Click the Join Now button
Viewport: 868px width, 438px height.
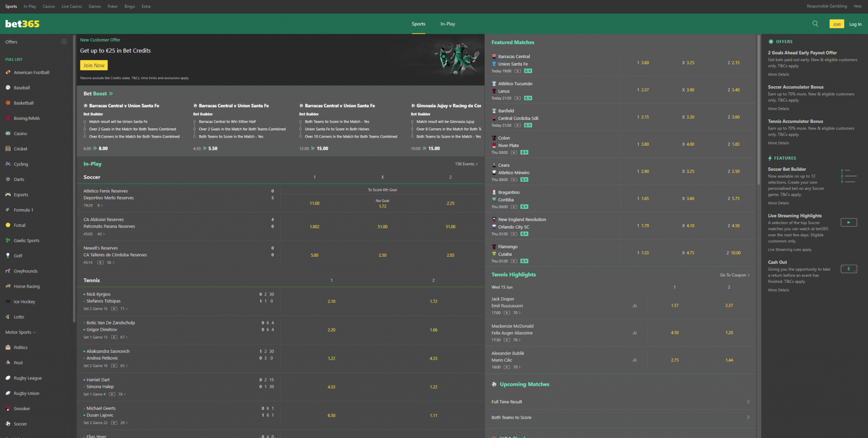click(x=94, y=65)
